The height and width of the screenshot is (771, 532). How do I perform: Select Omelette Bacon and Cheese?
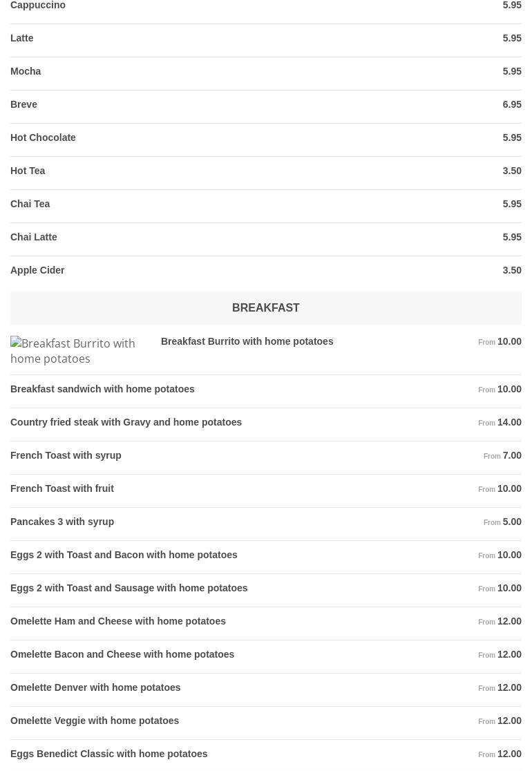coord(122,654)
